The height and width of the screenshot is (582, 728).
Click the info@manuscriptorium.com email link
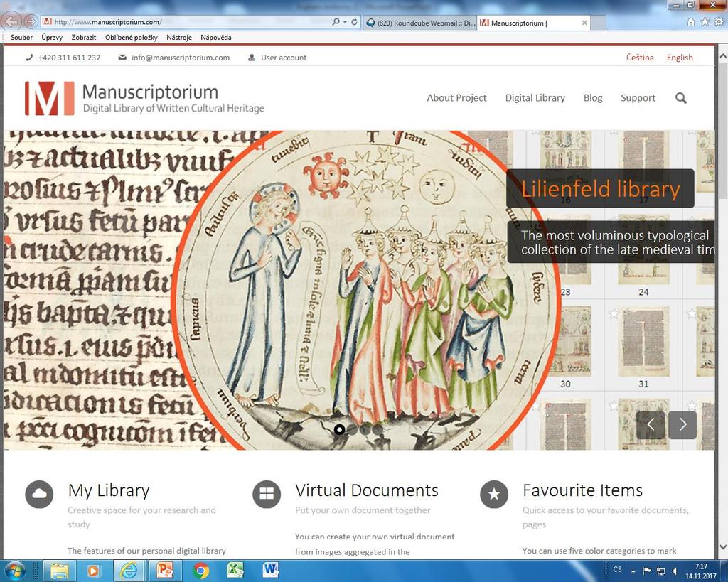pos(181,58)
